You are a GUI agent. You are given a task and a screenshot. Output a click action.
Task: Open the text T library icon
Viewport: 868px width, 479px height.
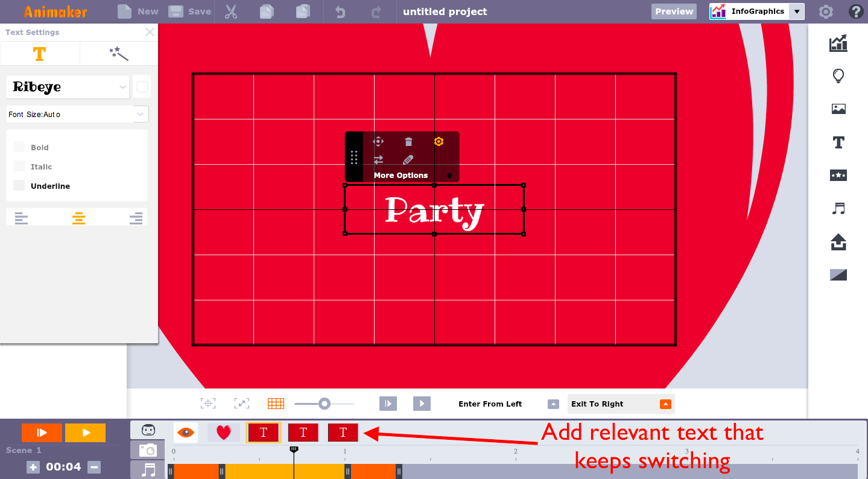[838, 142]
